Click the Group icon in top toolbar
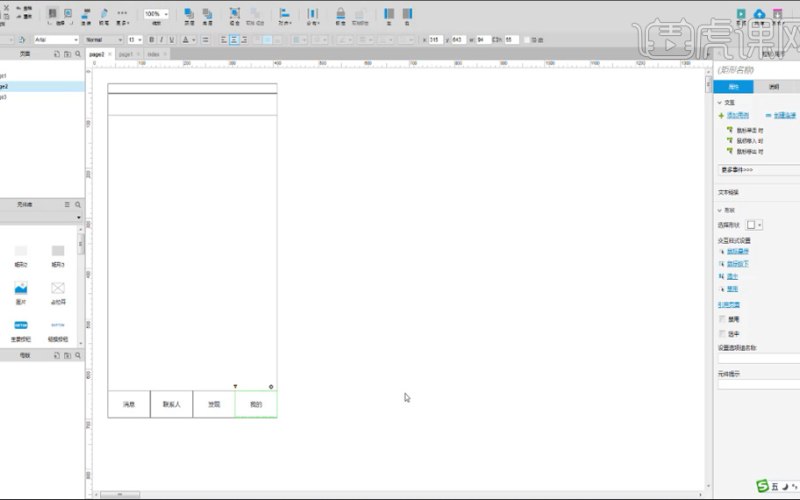This screenshot has width=800, height=500. 235,16
